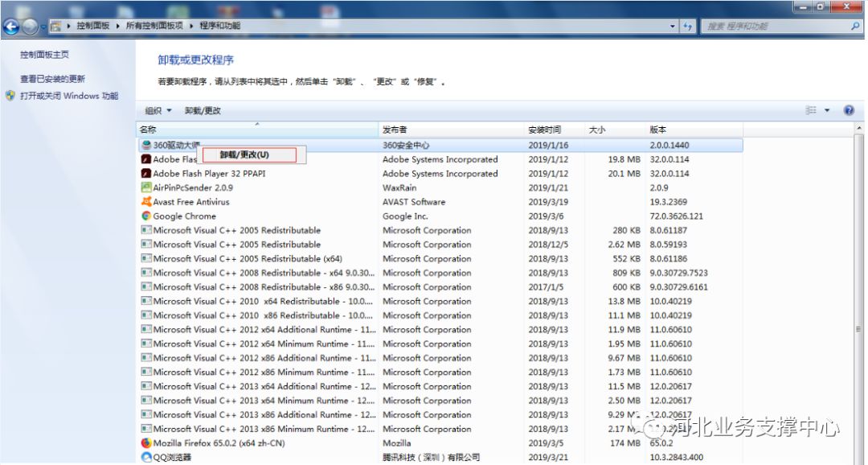
Task: Click 控制面板 breadcrumb in address bar
Action: click(93, 26)
